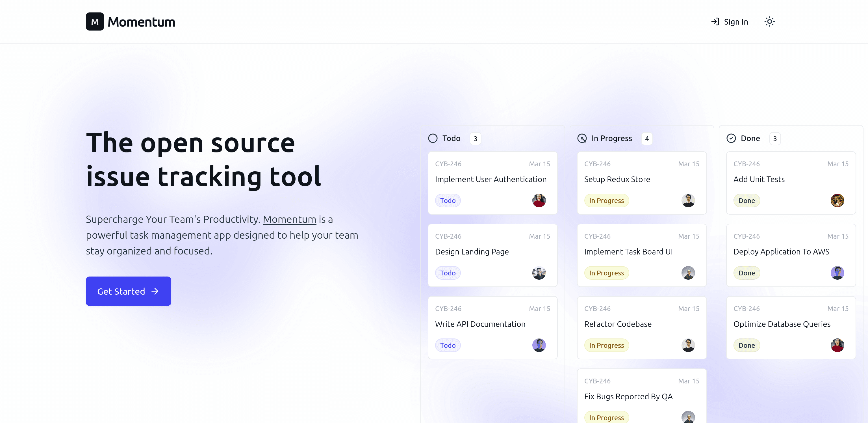
Task: Click In Progress tag on Implement Task Board UI
Action: 607,273
